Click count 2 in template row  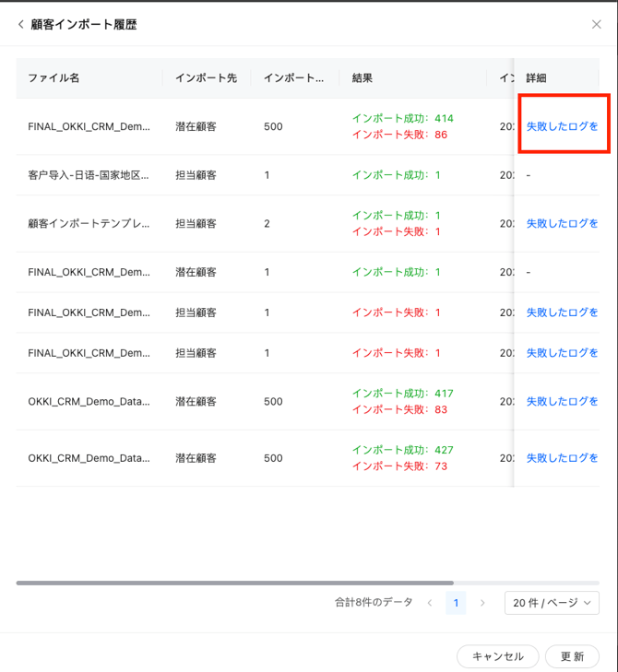click(267, 223)
